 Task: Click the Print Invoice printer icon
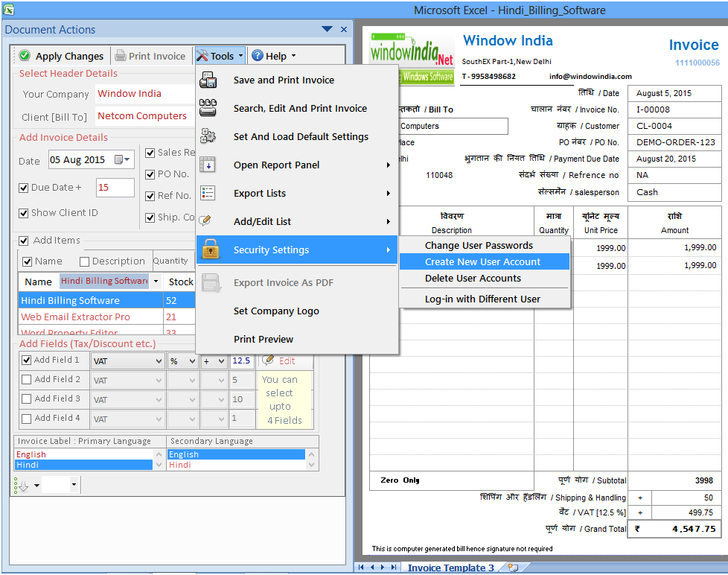pos(121,56)
